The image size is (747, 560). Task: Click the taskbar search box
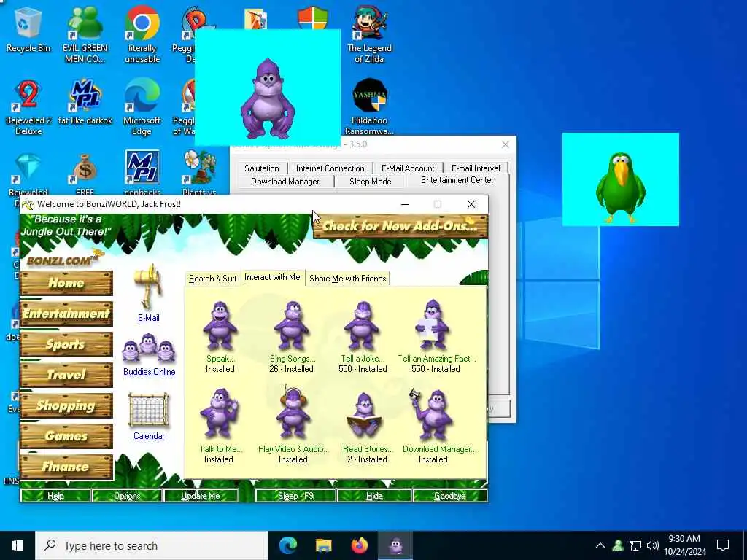point(152,545)
